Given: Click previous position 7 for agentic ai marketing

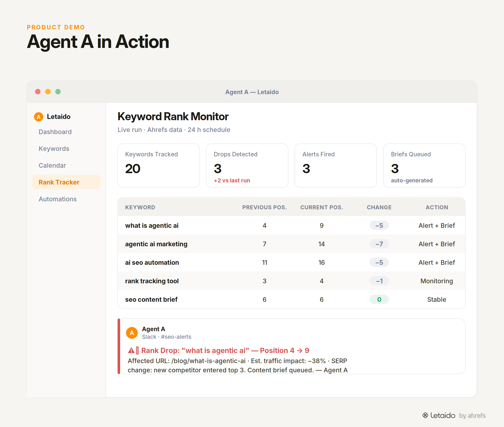Looking at the screenshot, I should [265, 244].
